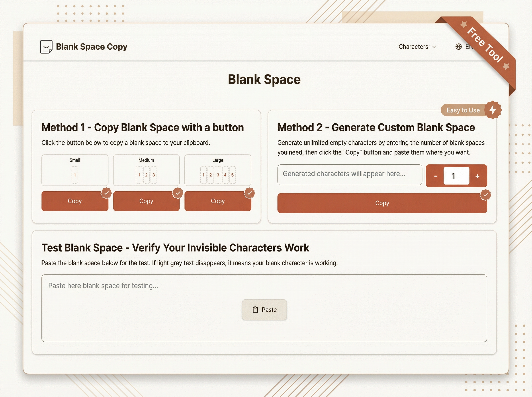Viewport: 532px width, 397px height.
Task: Decrease blank space count with the minus button
Action: [435, 176]
